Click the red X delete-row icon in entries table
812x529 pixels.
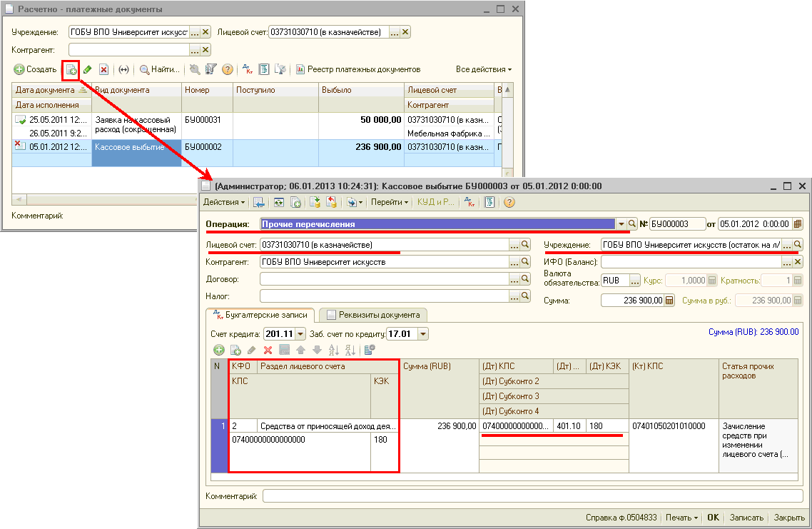pos(268,350)
